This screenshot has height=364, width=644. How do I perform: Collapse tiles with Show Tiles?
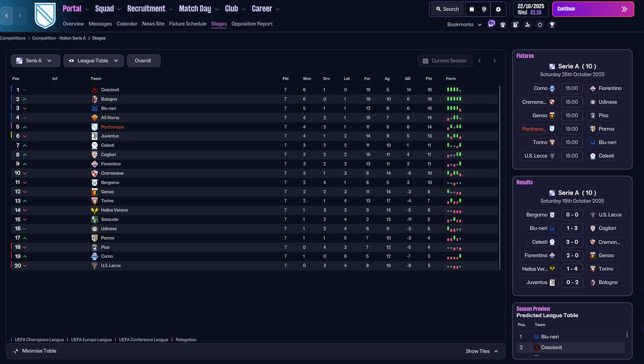pos(481,351)
